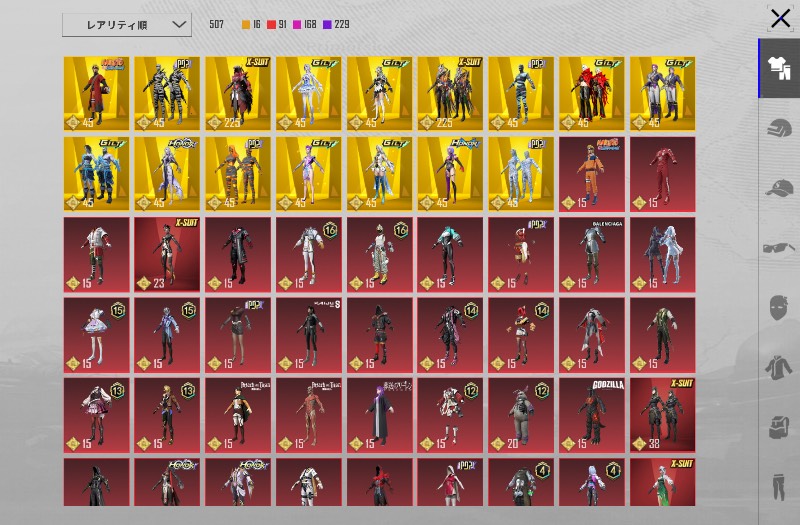Viewport: 800px width, 525px height.
Task: Open the pants category in sidebar
Action: tap(779, 487)
